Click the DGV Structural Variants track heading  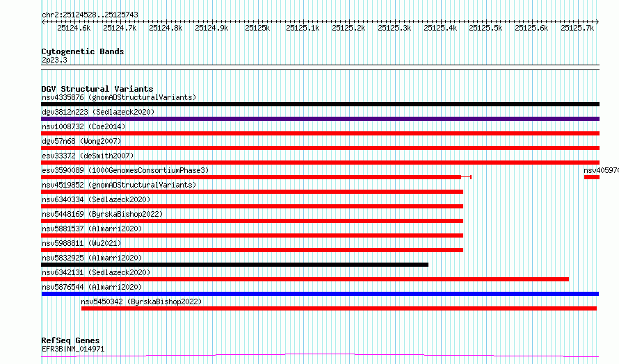point(97,89)
